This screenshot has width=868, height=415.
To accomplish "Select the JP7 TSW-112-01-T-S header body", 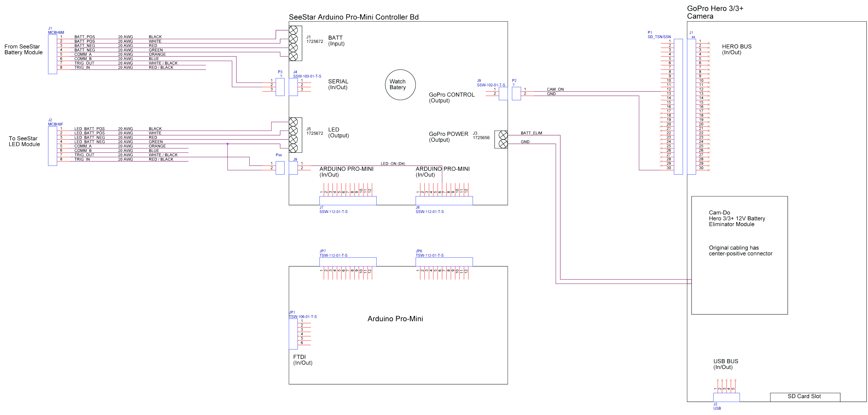I will [x=348, y=262].
